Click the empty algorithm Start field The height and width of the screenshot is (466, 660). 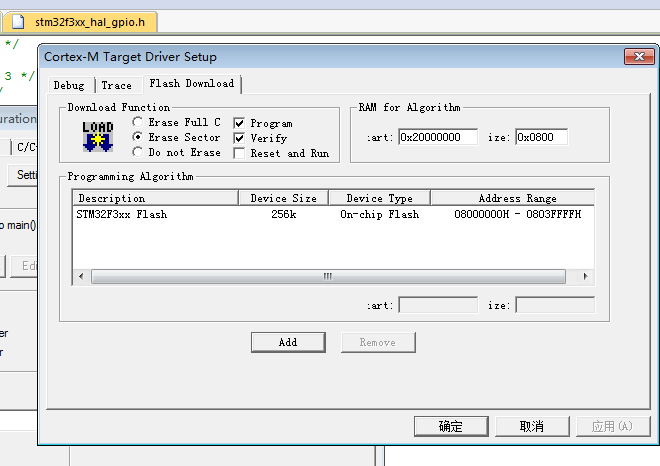[438, 305]
